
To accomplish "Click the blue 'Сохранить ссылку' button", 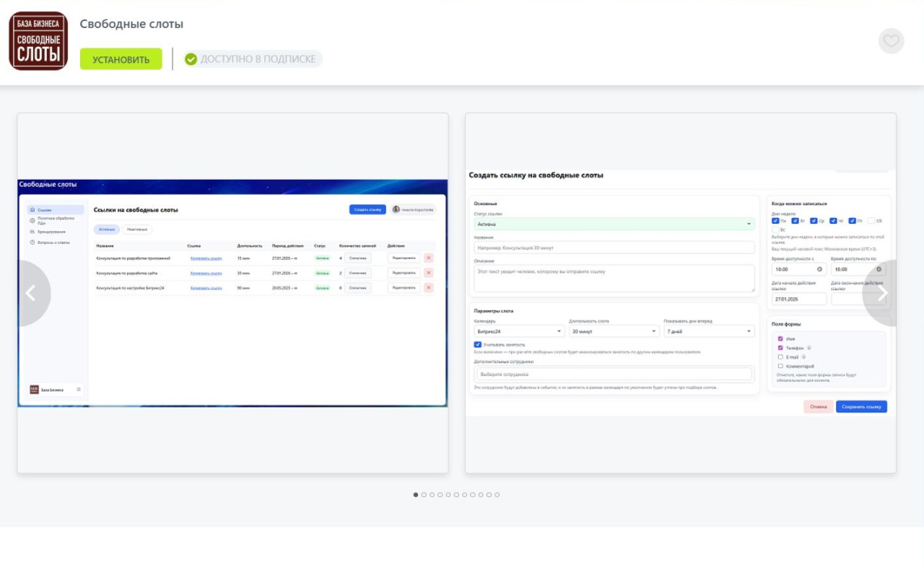I will (x=861, y=407).
